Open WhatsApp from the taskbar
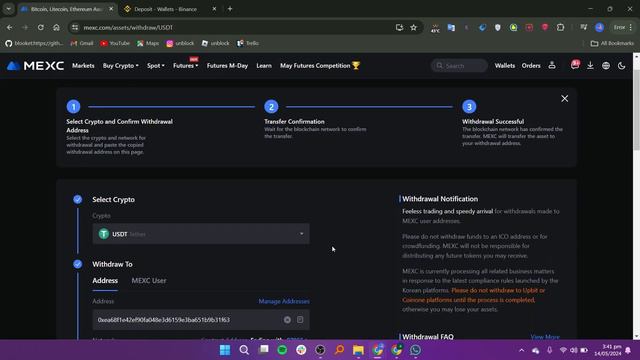Image resolution: width=640 pixels, height=360 pixels. tap(416, 350)
